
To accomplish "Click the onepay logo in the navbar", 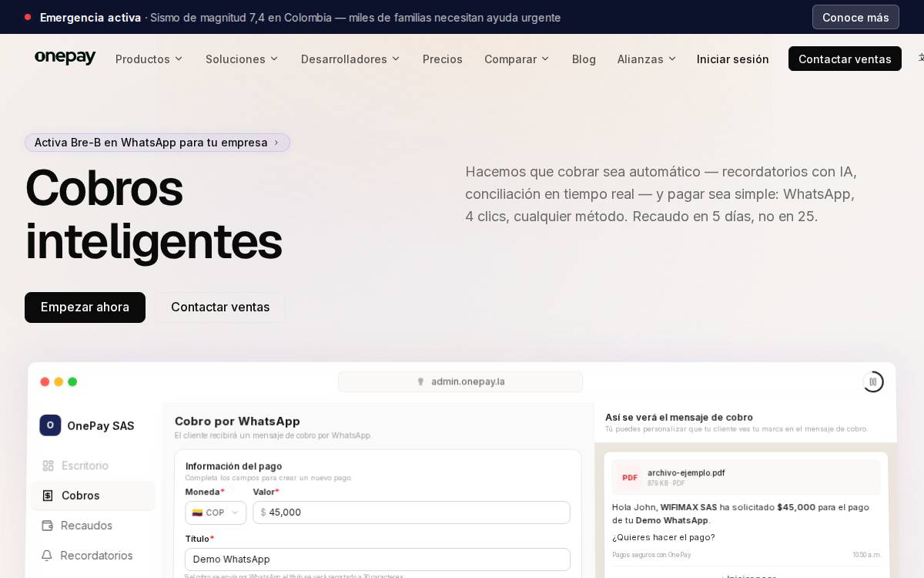I will [65, 58].
